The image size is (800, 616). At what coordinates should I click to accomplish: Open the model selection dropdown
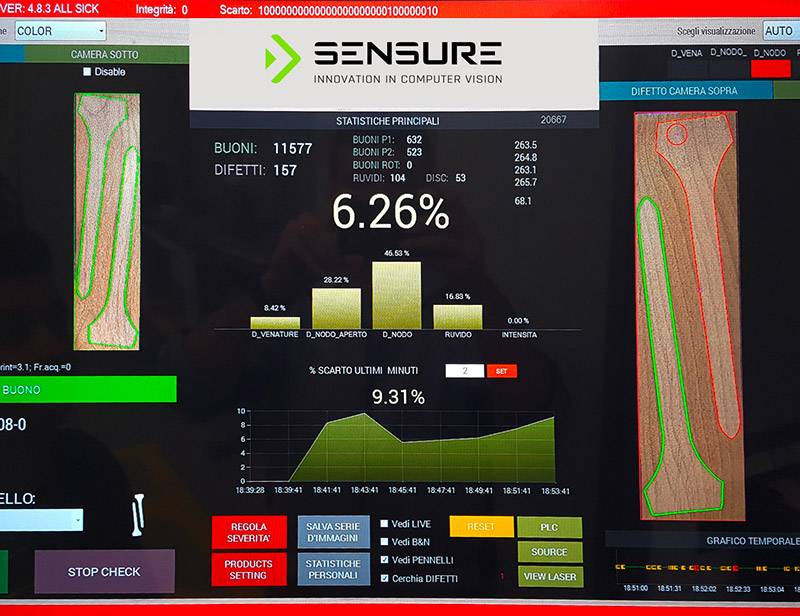(x=41, y=520)
